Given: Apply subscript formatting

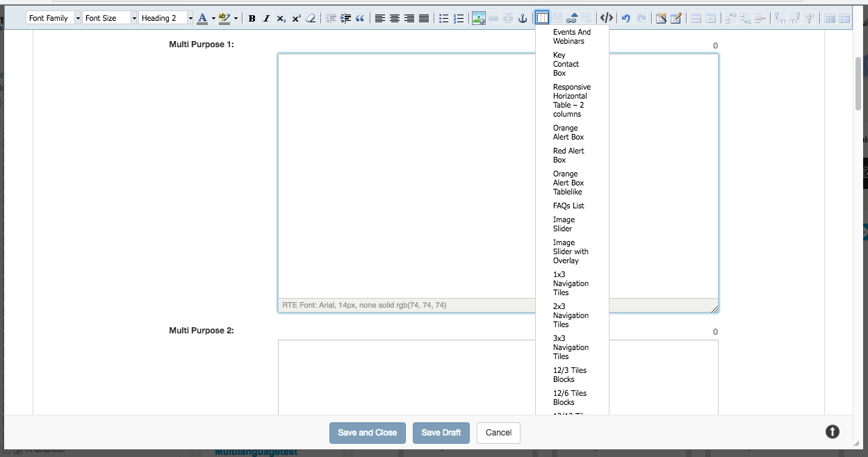Looking at the screenshot, I should tap(281, 18).
